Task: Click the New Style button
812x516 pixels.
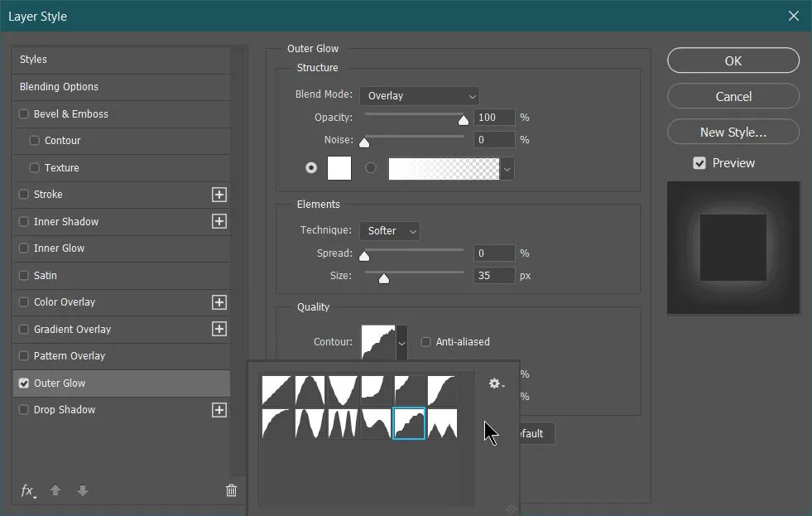Action: (x=733, y=132)
